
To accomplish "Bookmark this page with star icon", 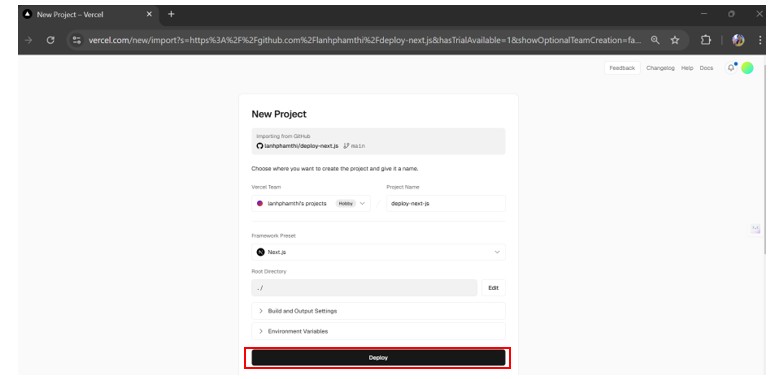I will point(675,41).
